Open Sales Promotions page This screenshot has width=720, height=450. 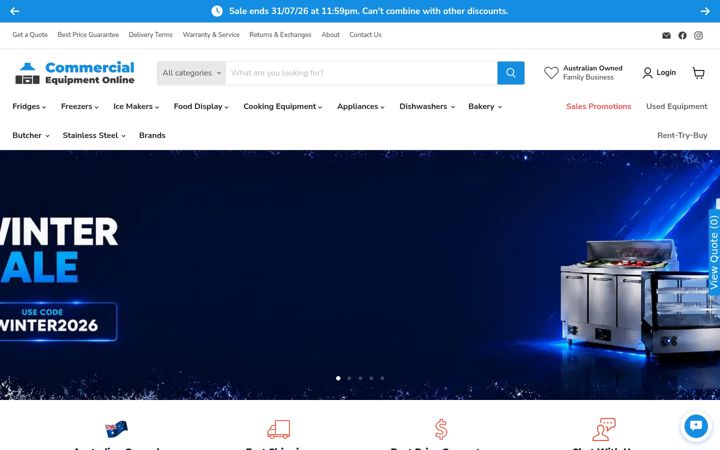(x=598, y=107)
